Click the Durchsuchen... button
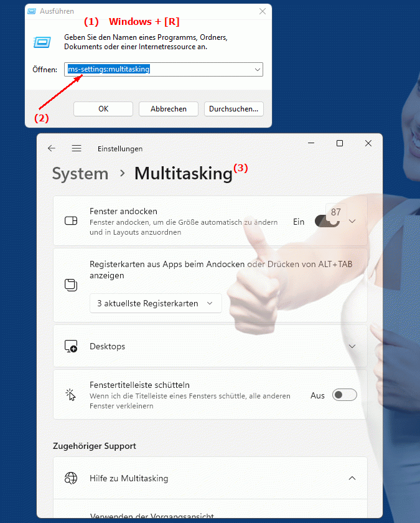The height and width of the screenshot is (523, 420). 234,109
